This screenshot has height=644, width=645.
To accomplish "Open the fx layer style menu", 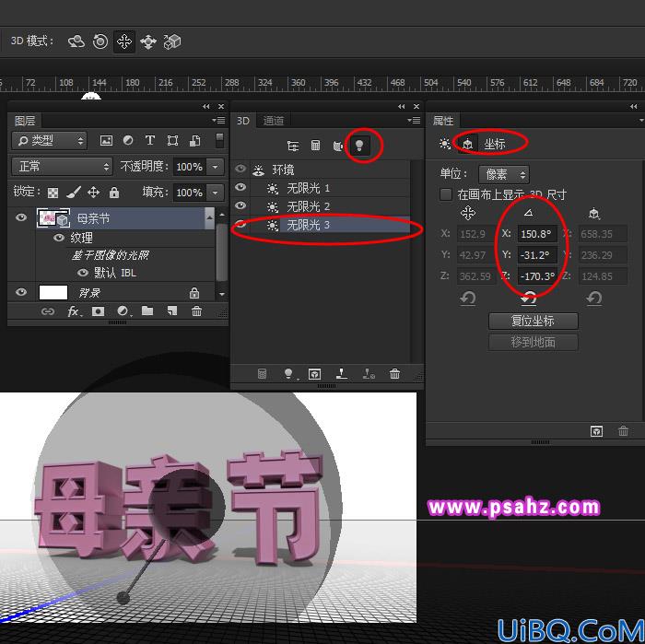I will click(x=74, y=311).
